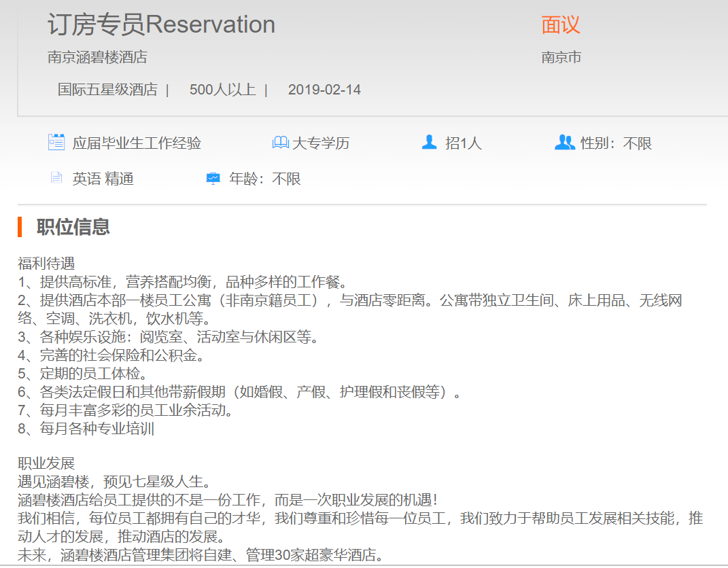Click the two-person icon beside 性别
Screen dimensions: 728x568
point(564,143)
